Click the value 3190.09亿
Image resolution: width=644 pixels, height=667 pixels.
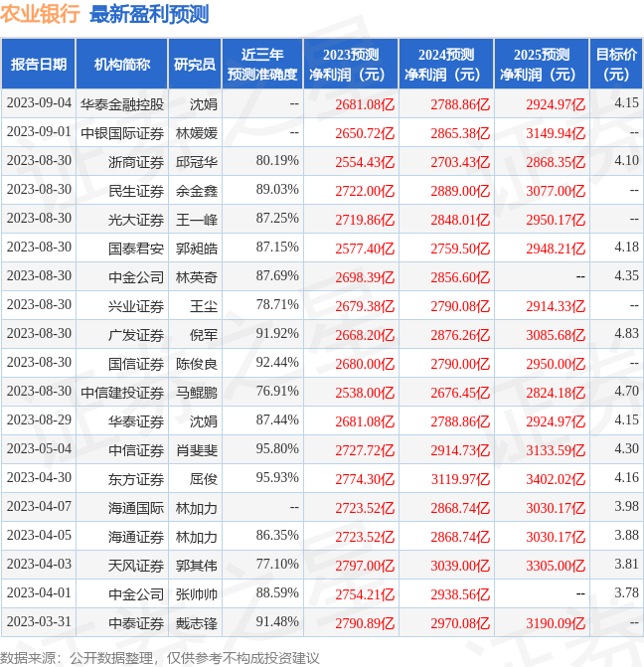click(x=556, y=623)
